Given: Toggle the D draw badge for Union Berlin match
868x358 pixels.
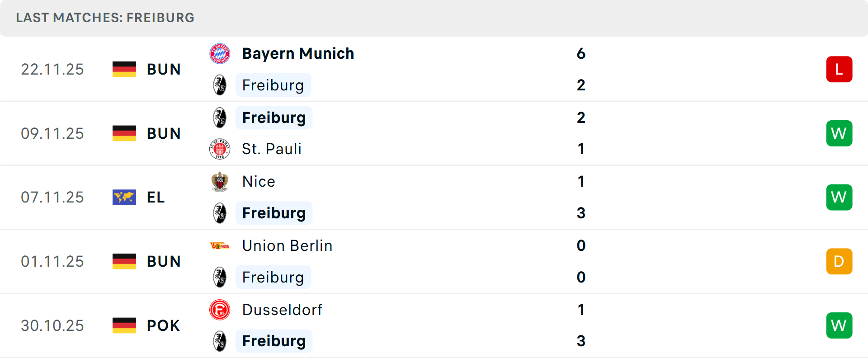Looking at the screenshot, I should click(839, 261).
